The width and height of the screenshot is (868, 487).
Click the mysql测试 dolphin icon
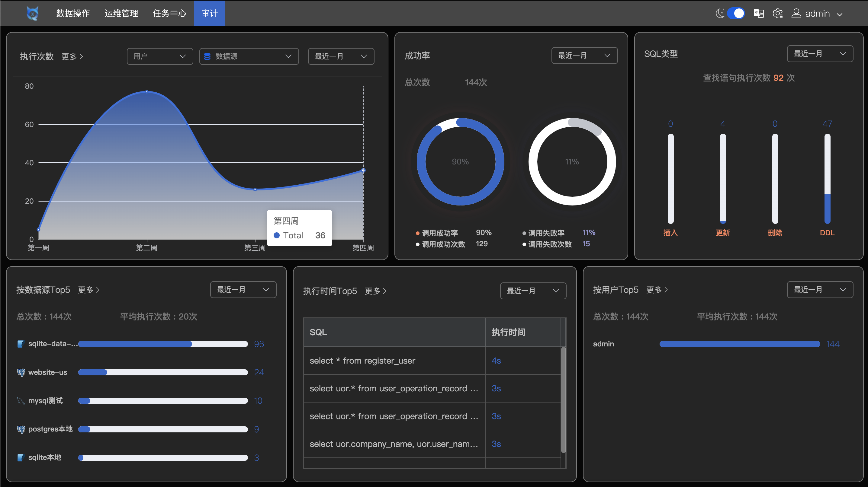[x=21, y=400]
